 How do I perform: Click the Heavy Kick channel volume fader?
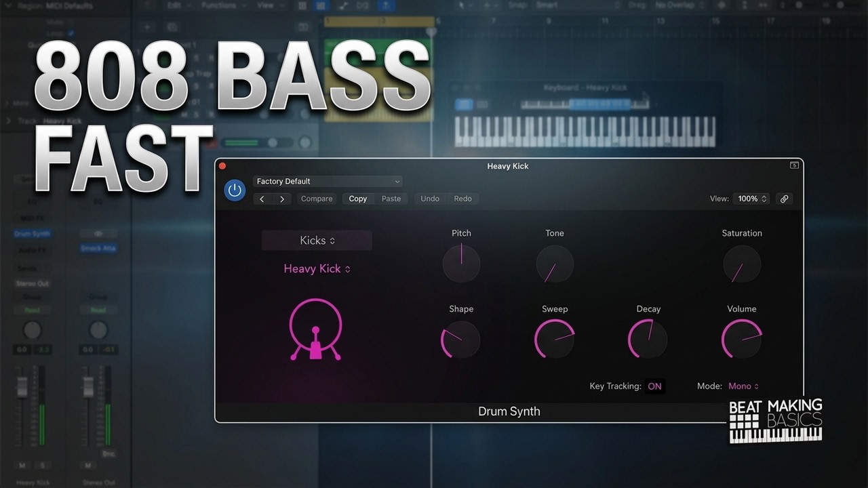pos(22,387)
